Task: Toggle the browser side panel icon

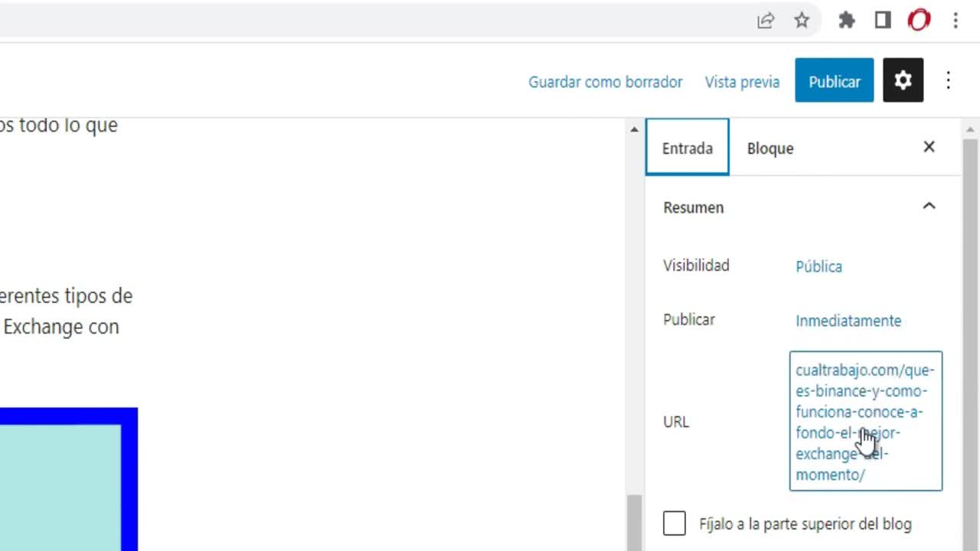Action: pyautogui.click(x=883, y=21)
